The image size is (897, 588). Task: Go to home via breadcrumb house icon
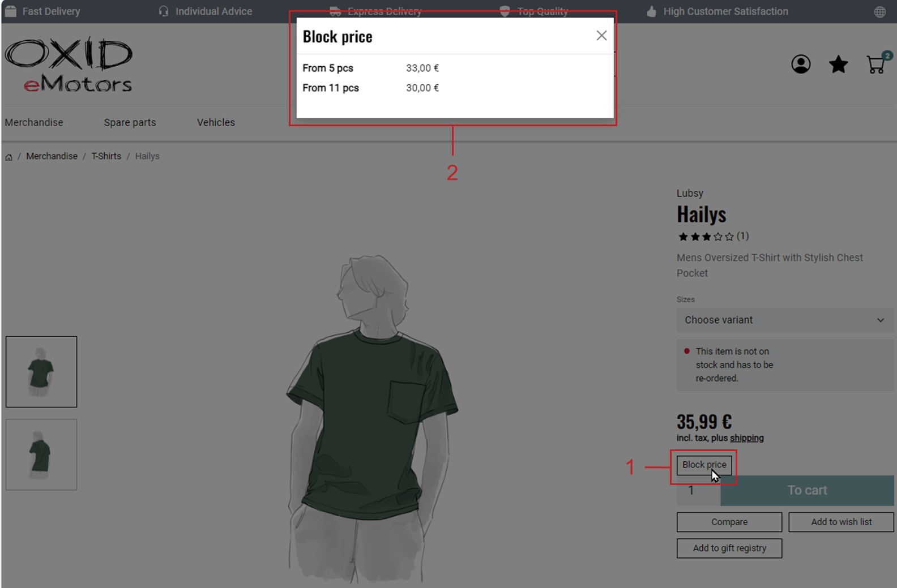coord(8,157)
